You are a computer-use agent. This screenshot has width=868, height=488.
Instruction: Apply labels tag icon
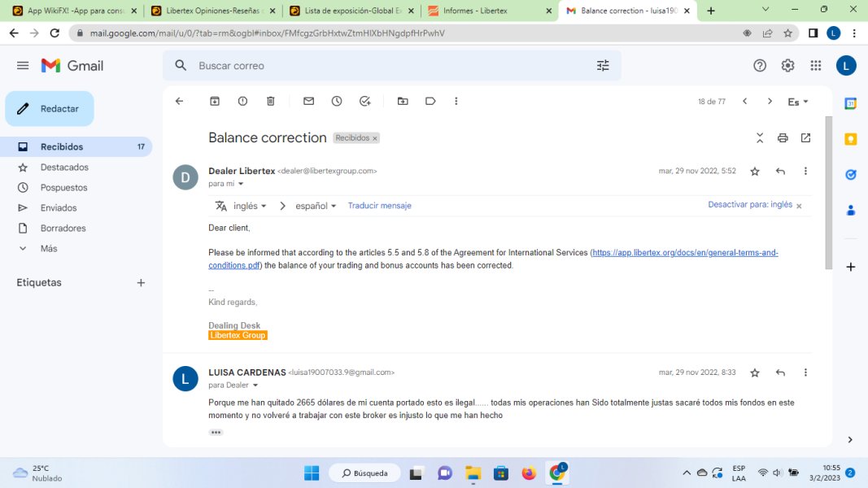pos(430,101)
